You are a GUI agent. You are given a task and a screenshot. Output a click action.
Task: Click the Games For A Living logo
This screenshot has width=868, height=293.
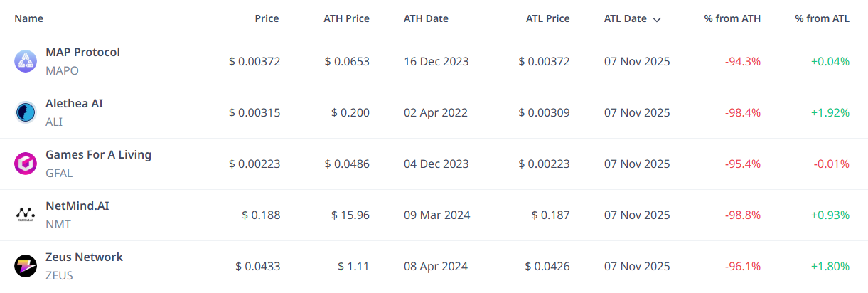(26, 164)
